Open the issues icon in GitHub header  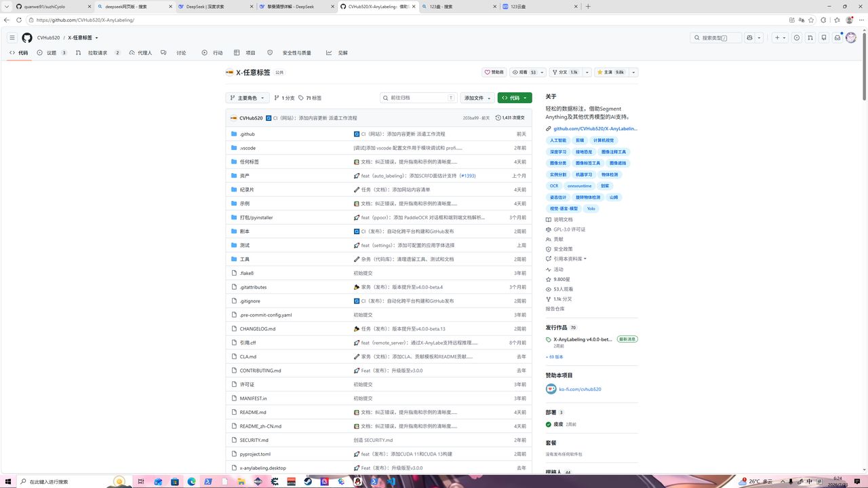pyautogui.click(x=797, y=38)
